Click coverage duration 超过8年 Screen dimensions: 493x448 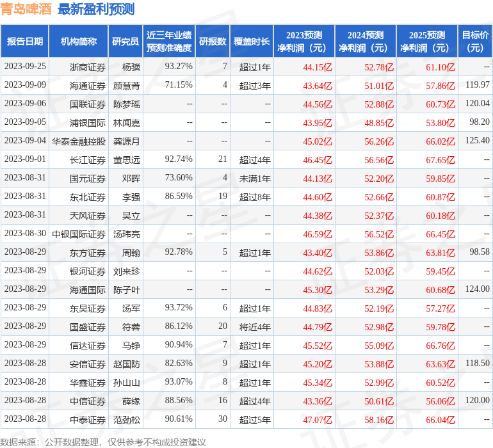coord(255,197)
